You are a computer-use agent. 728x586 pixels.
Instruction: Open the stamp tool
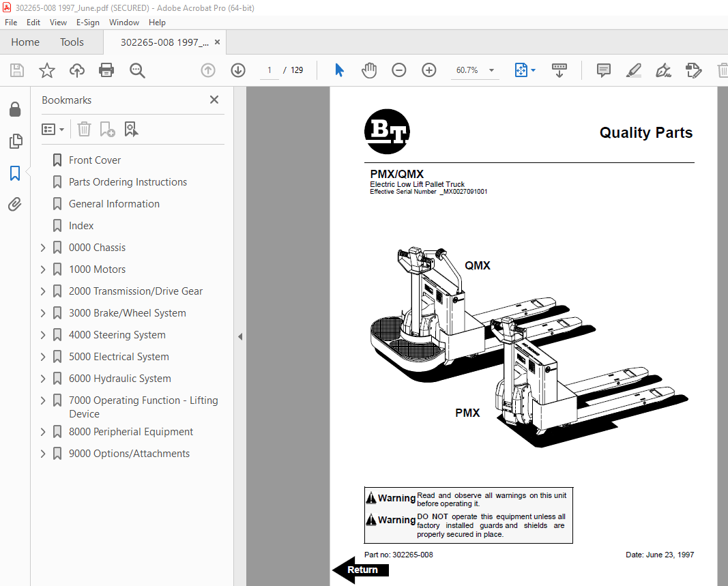tap(693, 70)
